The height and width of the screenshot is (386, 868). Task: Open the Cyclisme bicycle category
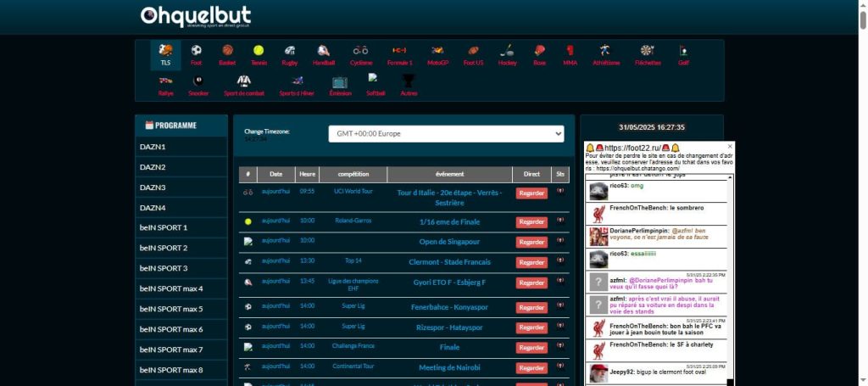361,50
